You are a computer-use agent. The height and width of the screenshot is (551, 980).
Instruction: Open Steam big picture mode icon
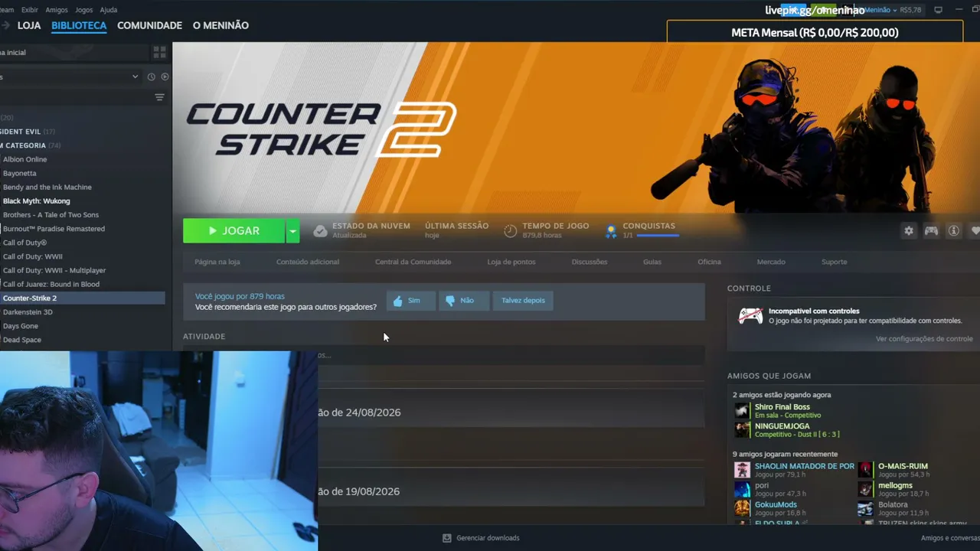pos(938,10)
